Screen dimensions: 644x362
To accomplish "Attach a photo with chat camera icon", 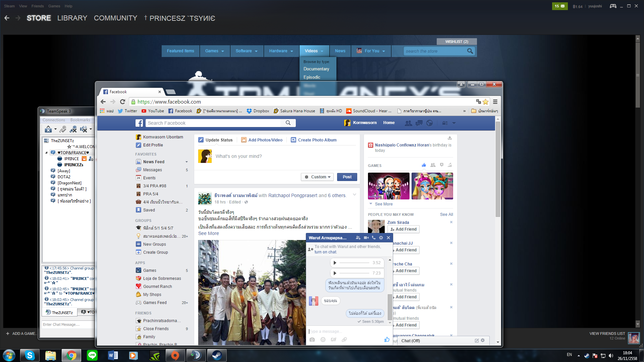I will coord(312,340).
